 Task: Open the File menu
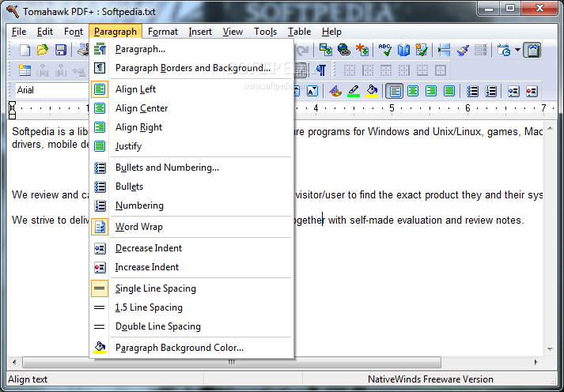pyautogui.click(x=19, y=32)
